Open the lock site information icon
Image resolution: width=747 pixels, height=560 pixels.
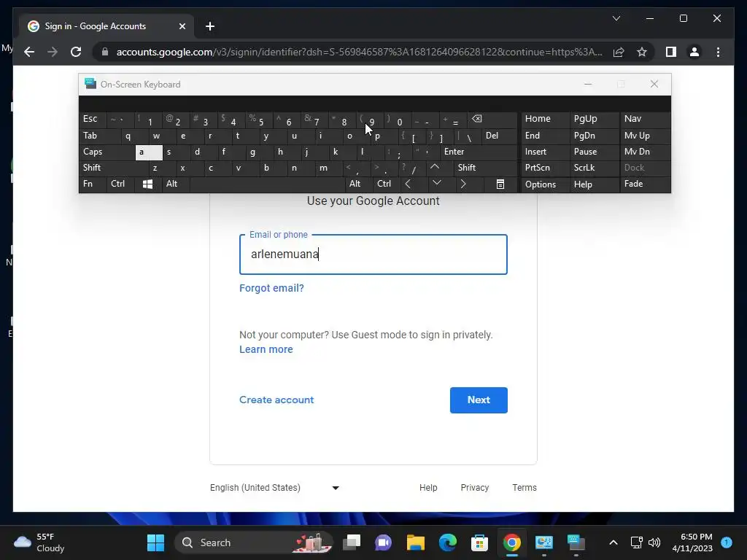[105, 52]
